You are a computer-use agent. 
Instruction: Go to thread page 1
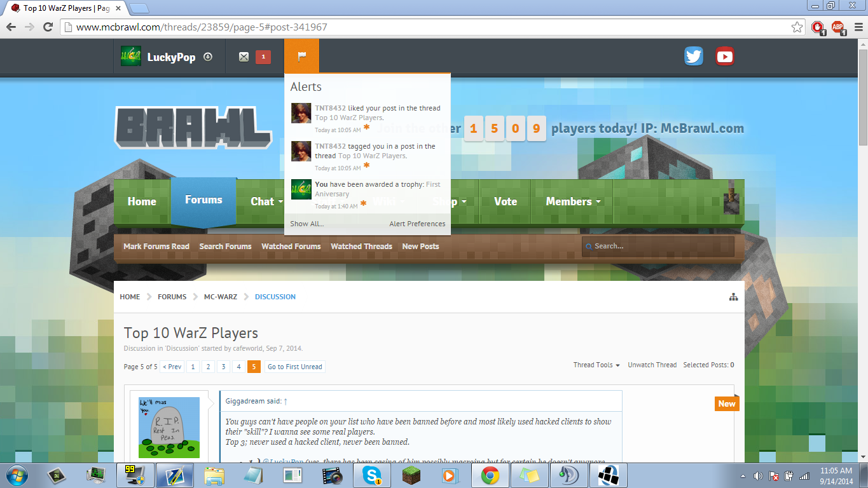(x=193, y=367)
